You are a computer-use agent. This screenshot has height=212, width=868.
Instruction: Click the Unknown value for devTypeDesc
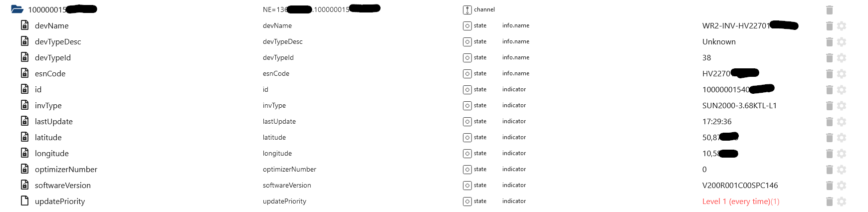tap(719, 42)
